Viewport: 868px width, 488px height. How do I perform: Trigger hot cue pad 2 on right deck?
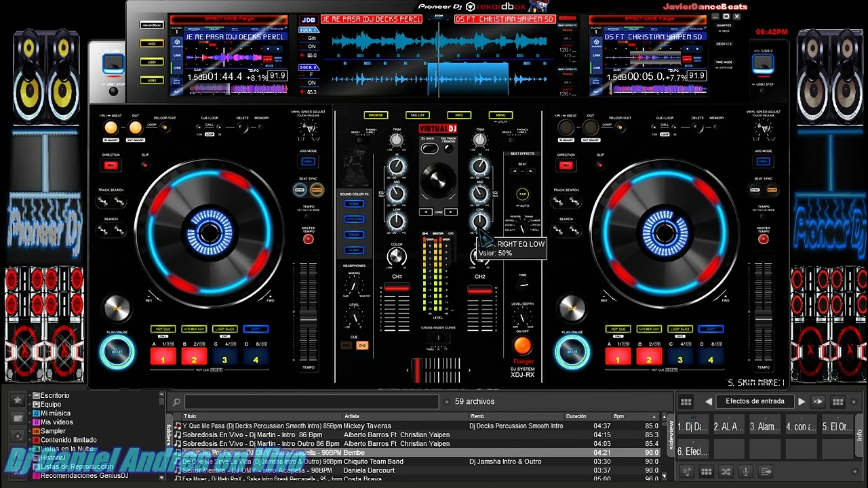click(x=649, y=357)
